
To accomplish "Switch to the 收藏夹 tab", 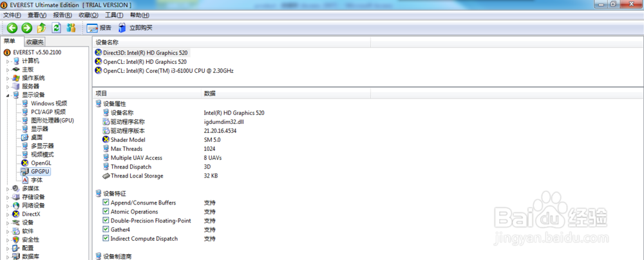I will point(35,41).
